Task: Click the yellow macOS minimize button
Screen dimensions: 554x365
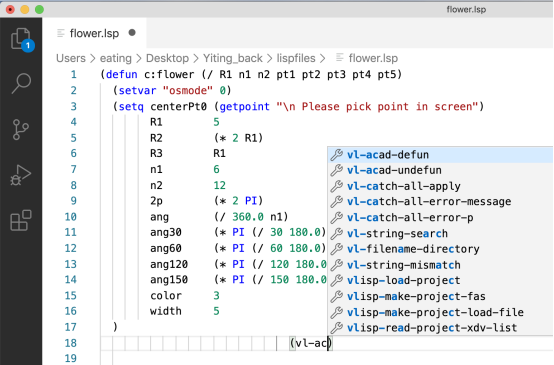Action: (25, 10)
